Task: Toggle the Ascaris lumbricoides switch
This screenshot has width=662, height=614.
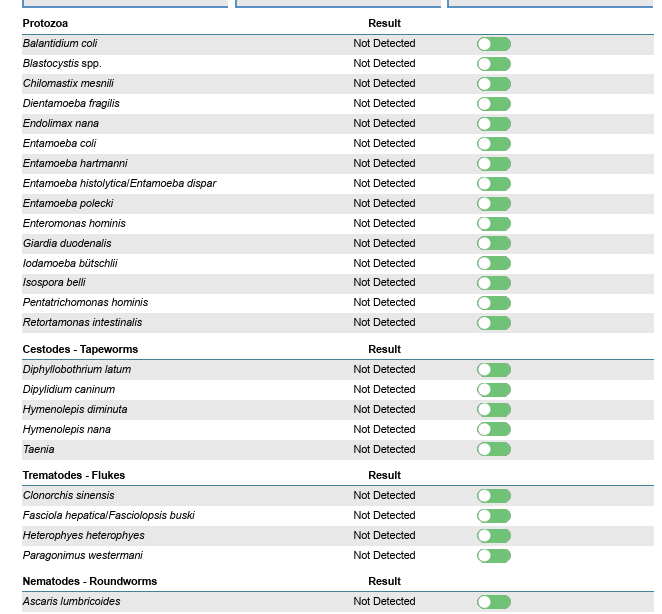Action: point(494,602)
